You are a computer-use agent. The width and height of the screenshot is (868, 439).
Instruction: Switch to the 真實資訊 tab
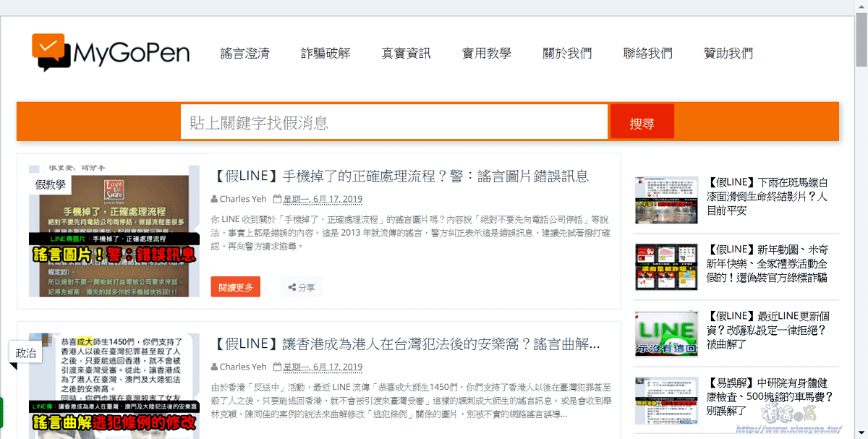[406, 53]
